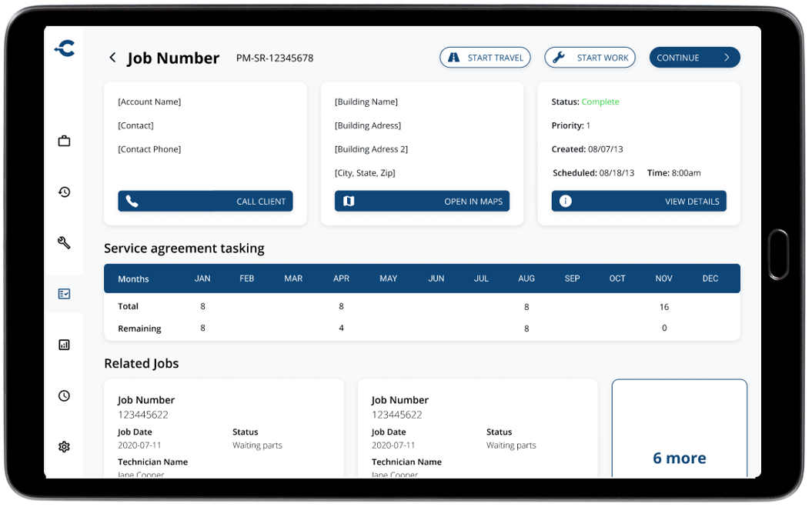This screenshot has width=812, height=507.
Task: Click the Call Client button
Action: pyautogui.click(x=205, y=201)
